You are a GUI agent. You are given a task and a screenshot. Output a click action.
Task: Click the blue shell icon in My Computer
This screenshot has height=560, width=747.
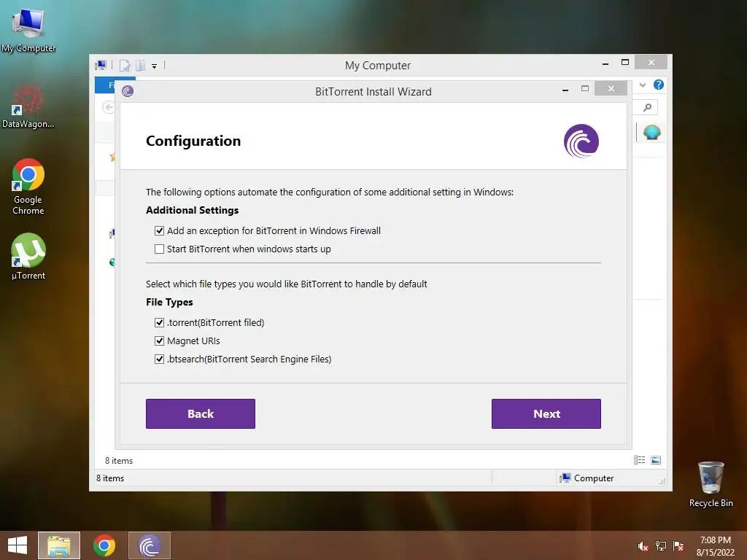(x=651, y=132)
